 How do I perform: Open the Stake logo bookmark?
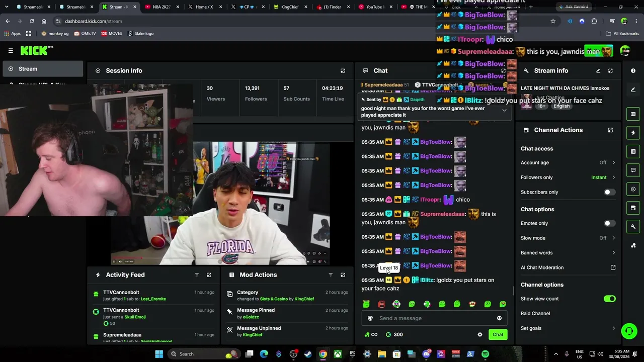140,34
